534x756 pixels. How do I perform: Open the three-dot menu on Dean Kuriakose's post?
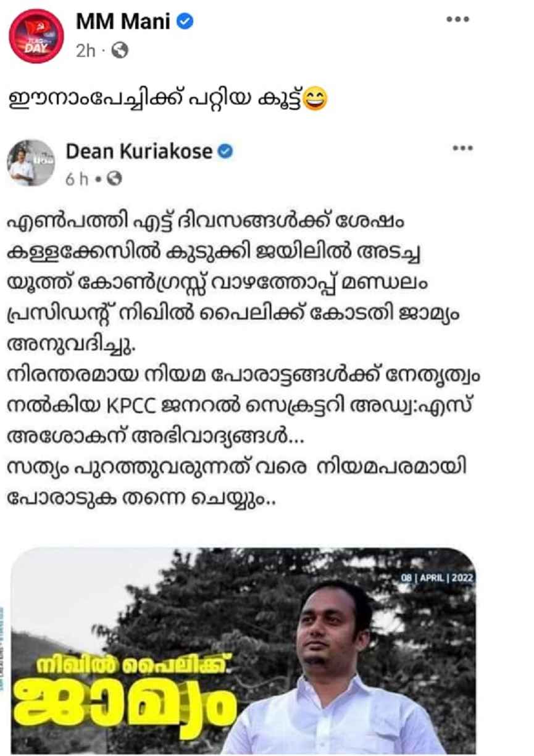point(462,148)
